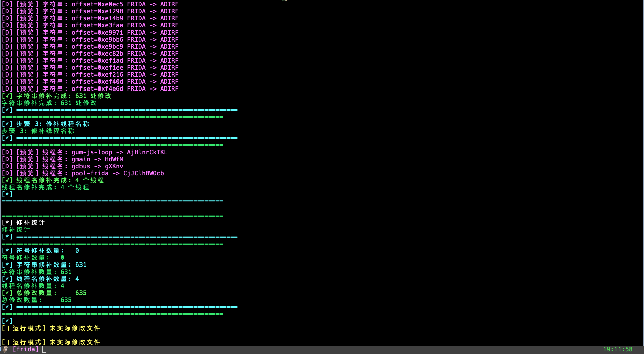Viewport: 644px width, 354px height.
Task: Select the 字符串修补数量: 631 line
Action: pyautogui.click(x=44, y=264)
